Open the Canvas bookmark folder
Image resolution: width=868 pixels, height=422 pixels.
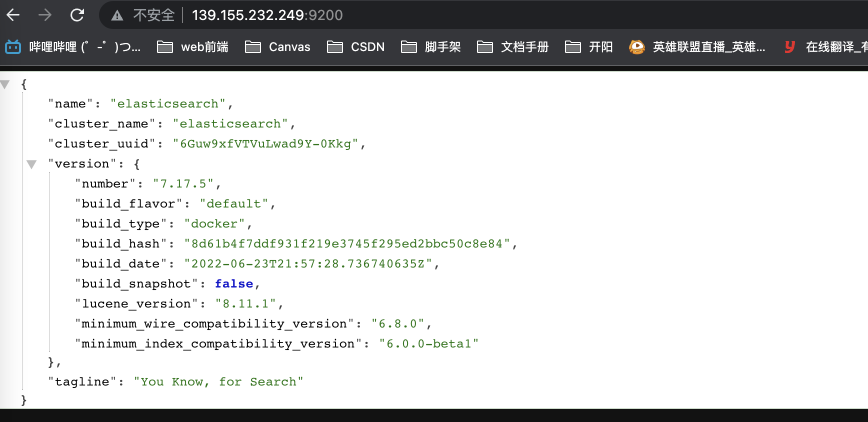coord(277,47)
